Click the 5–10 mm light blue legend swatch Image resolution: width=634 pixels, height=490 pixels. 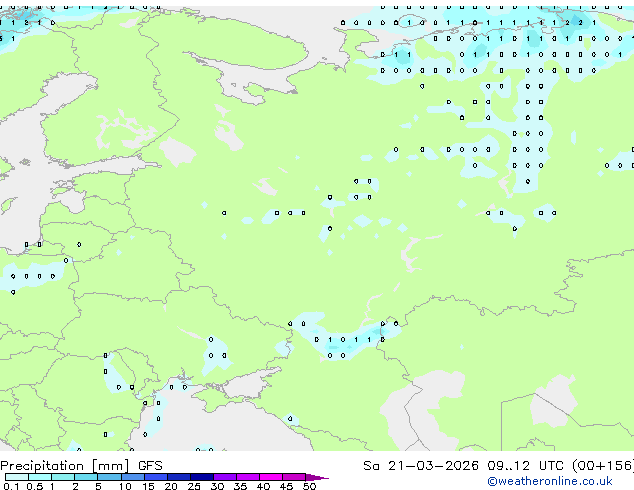pyautogui.click(x=109, y=477)
